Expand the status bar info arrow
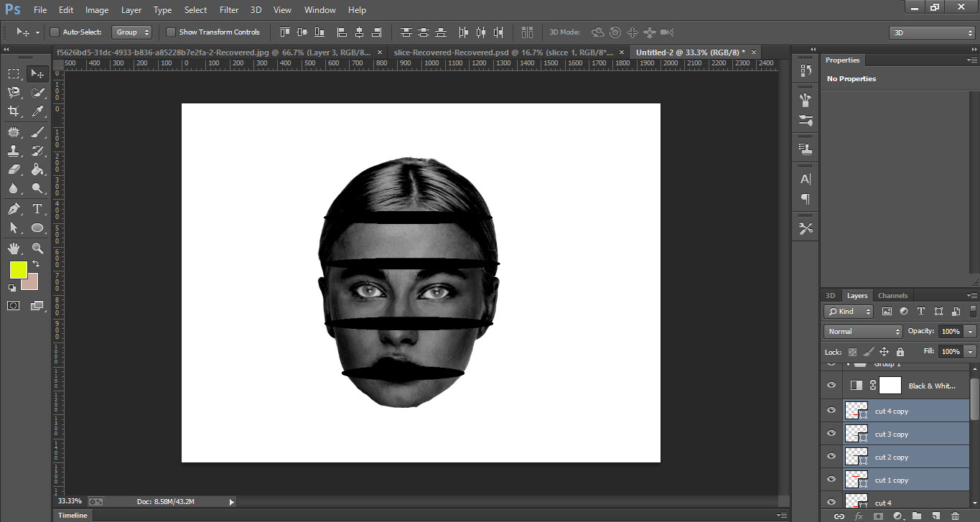This screenshot has height=522, width=980. point(231,502)
